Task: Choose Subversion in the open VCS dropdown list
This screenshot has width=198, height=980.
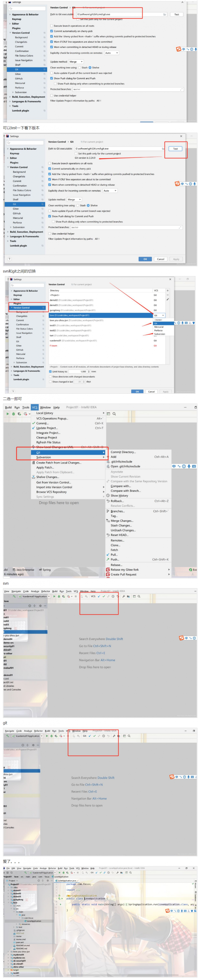Action: 159,334
